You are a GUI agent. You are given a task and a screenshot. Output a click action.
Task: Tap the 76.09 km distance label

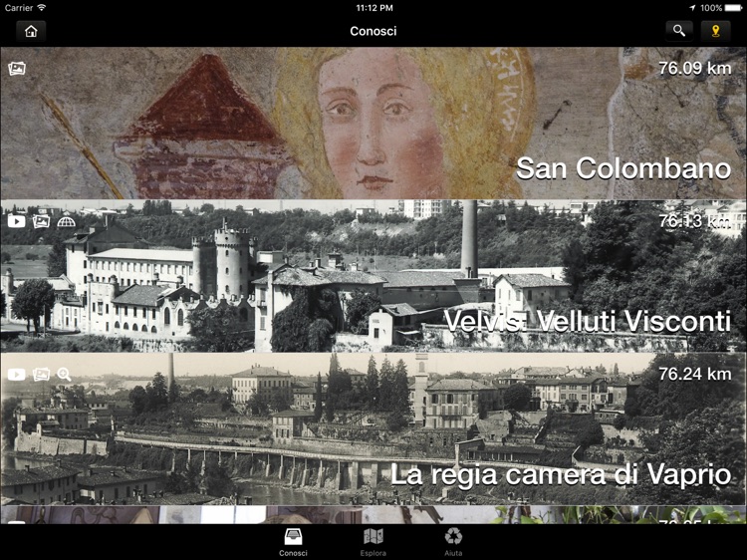click(x=695, y=69)
